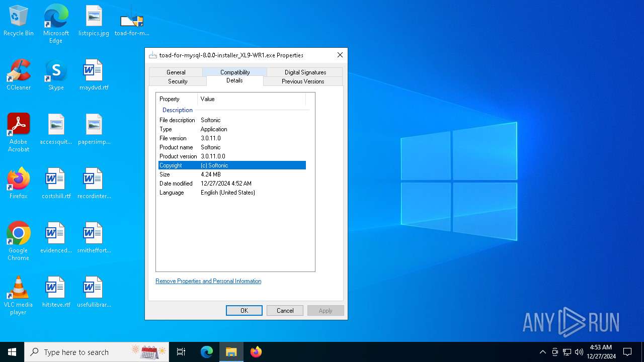Select the hitsteve.rtf document icon
This screenshot has width=644, height=362.
(x=56, y=292)
